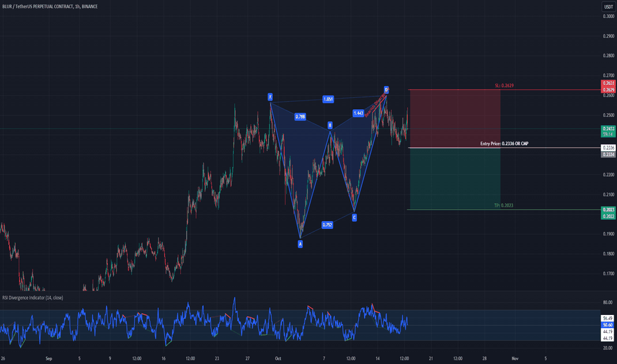Open the RSI Divergence Indicator (14, close) legend

(32, 298)
